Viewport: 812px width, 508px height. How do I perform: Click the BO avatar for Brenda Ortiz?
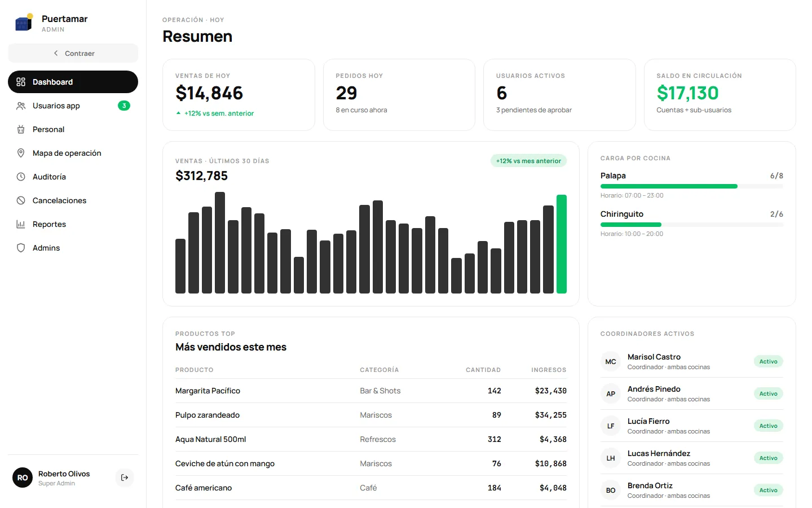611,490
